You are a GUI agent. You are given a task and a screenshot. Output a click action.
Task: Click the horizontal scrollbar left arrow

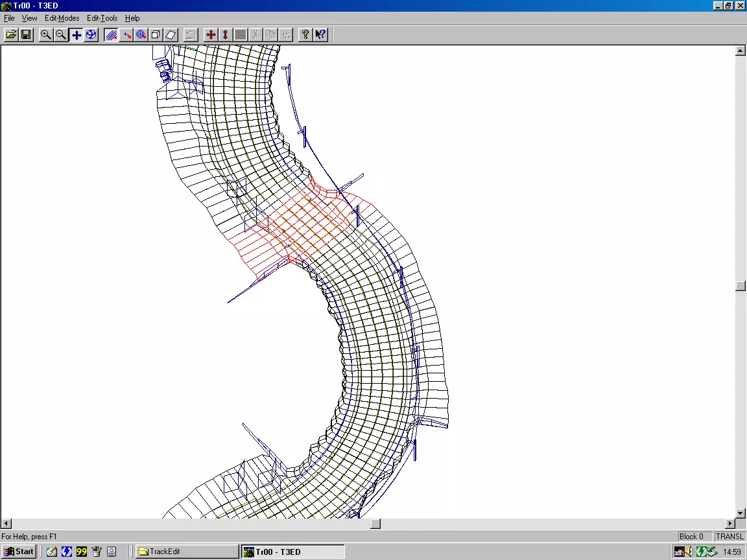pyautogui.click(x=6, y=523)
